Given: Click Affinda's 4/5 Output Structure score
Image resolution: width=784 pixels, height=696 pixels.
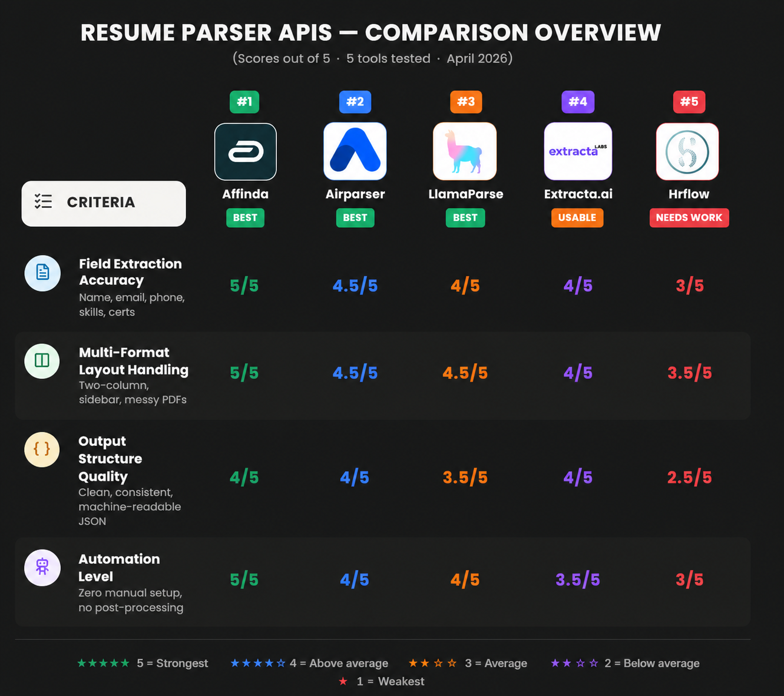Looking at the screenshot, I should (x=244, y=478).
